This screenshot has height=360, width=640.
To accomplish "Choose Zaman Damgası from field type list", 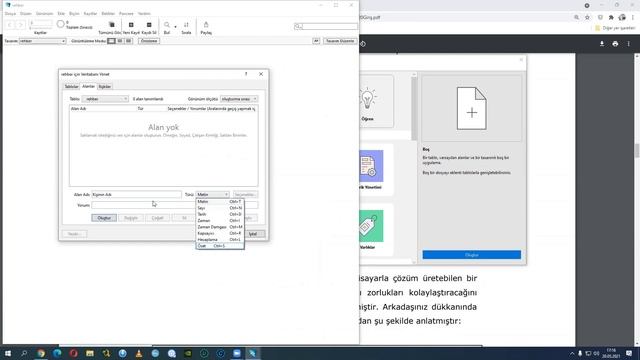I will [220, 227].
